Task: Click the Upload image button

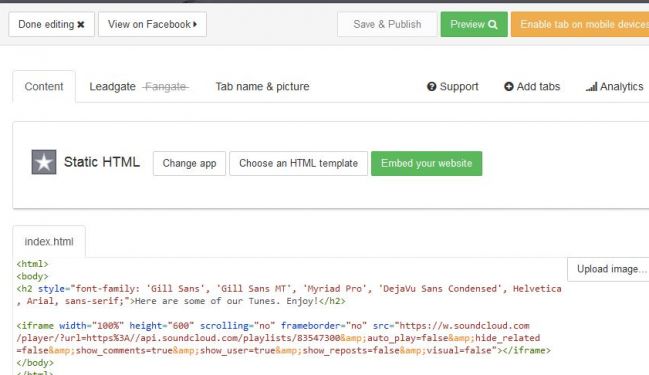Action: coord(608,269)
